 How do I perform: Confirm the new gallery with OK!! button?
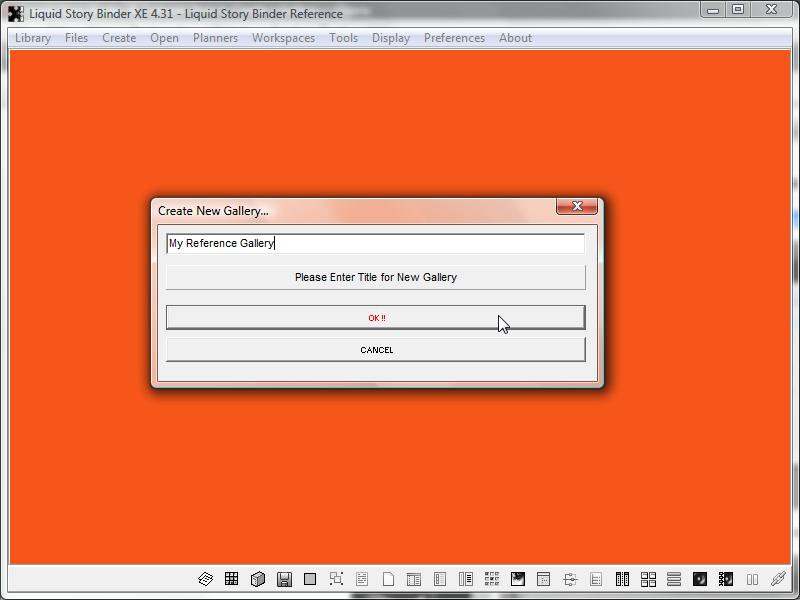(376, 318)
